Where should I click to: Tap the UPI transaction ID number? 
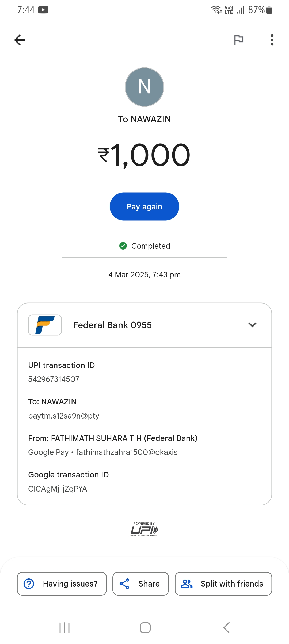[54, 379]
